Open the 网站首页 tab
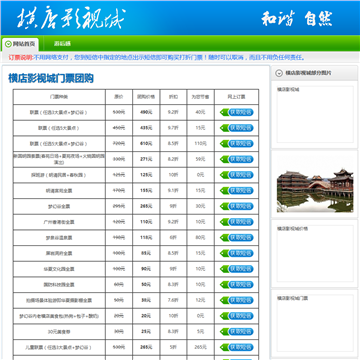The height and width of the screenshot is (360, 360). [x=20, y=44]
